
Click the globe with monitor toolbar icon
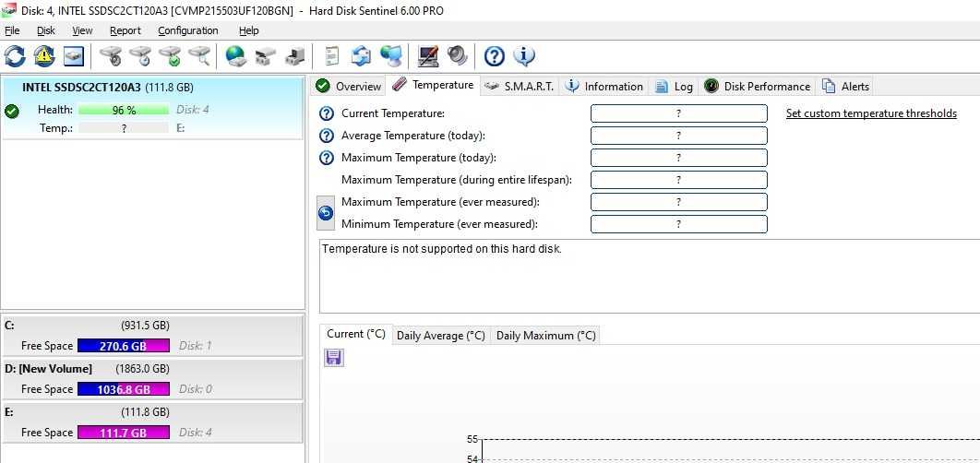(391, 56)
